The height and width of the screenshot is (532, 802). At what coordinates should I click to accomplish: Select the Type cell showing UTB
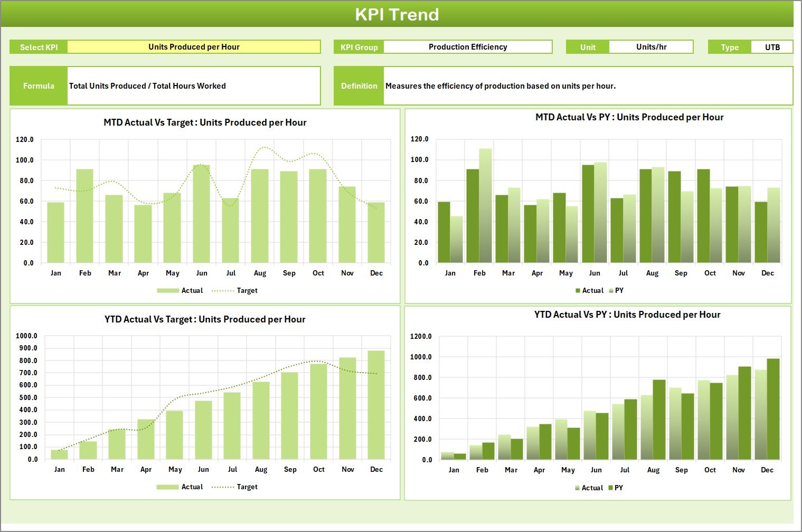coord(772,47)
